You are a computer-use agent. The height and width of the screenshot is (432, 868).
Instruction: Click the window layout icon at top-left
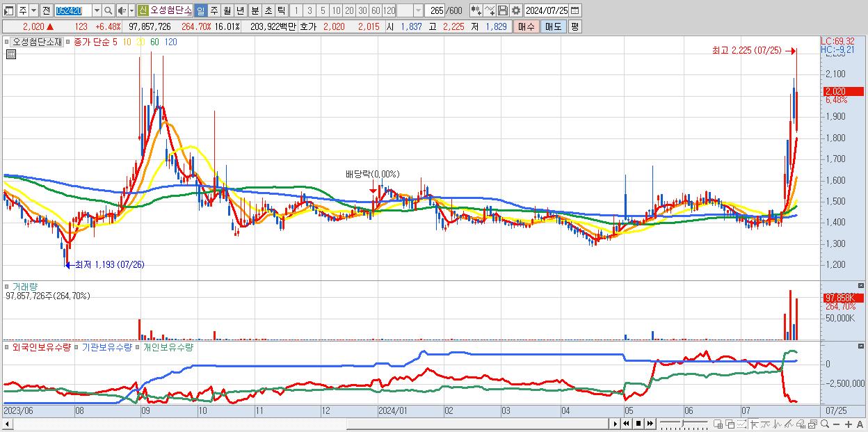8,10
